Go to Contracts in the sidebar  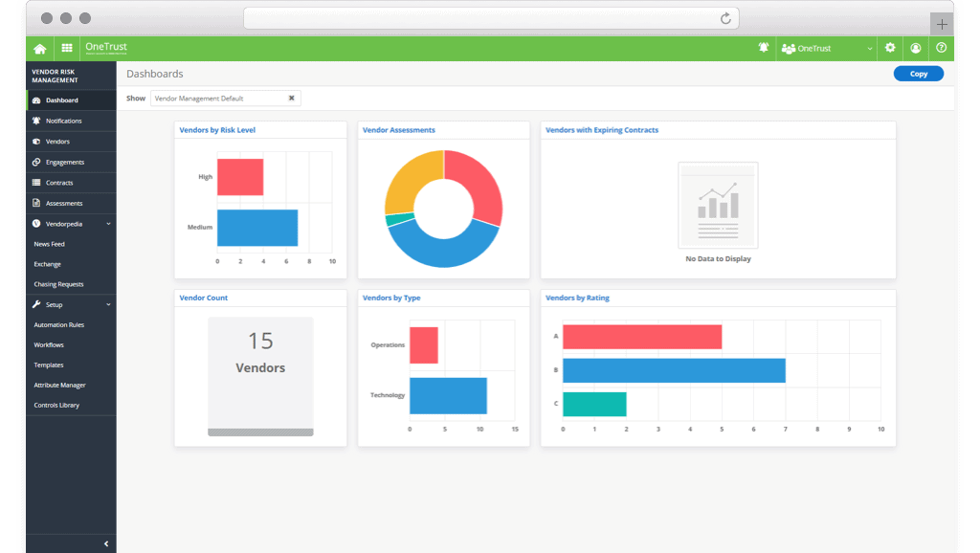click(x=59, y=183)
